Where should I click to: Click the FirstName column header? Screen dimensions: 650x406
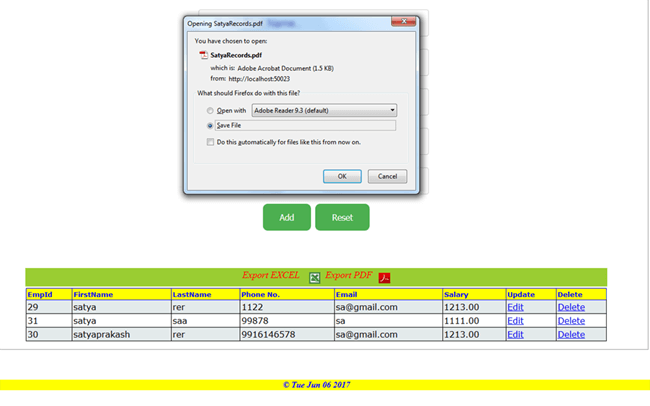click(121, 294)
